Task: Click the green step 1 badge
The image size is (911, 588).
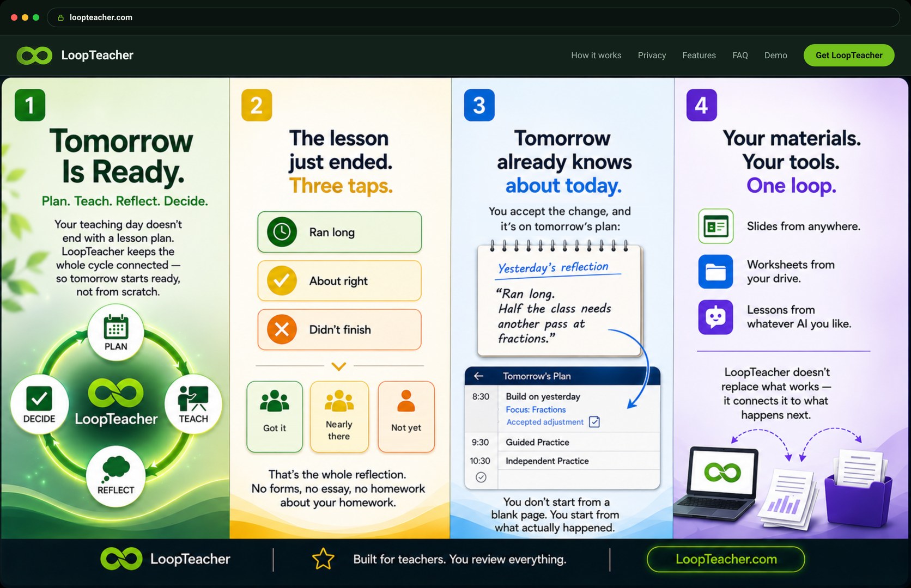Action: click(x=30, y=105)
